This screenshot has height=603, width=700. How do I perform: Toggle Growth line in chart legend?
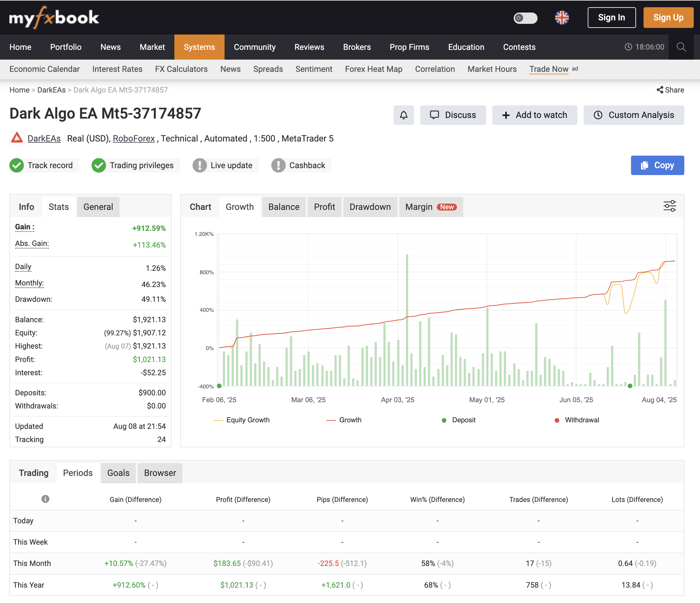tap(344, 420)
